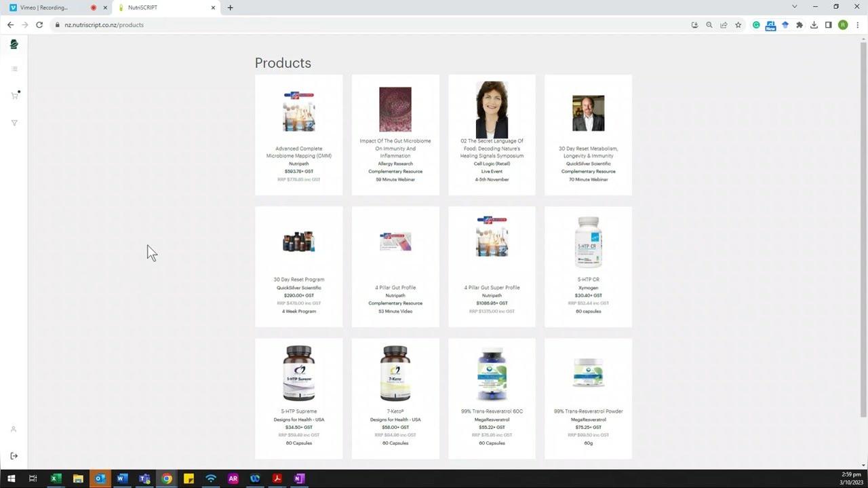Open Impact Of The Gut Microbiome webinar image
Screen dimensions: 868x488
point(395,109)
